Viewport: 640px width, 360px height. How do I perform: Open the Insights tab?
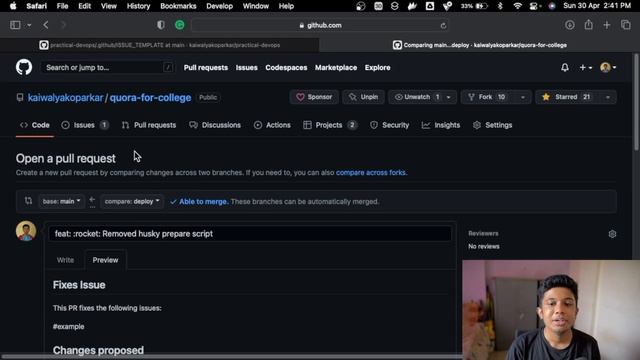click(441, 125)
